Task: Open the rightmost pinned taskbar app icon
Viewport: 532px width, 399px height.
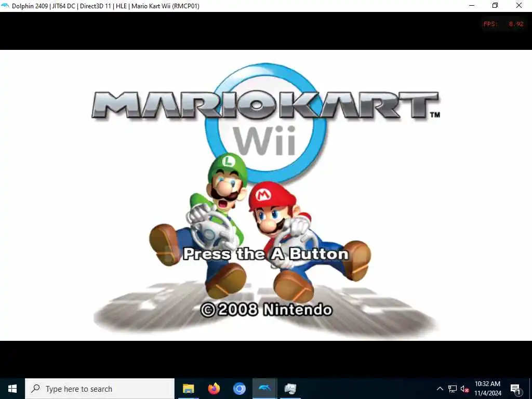Action: point(290,389)
